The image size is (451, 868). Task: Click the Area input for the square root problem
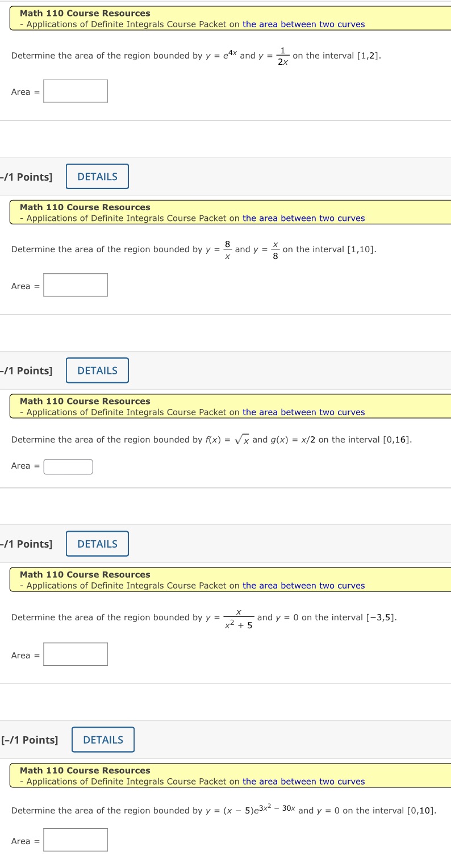(x=68, y=466)
